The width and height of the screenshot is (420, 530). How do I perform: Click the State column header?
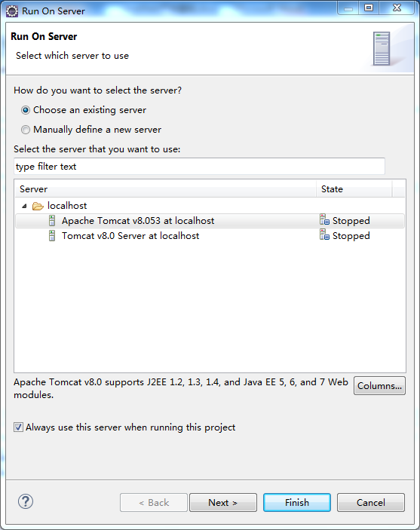pyautogui.click(x=354, y=189)
